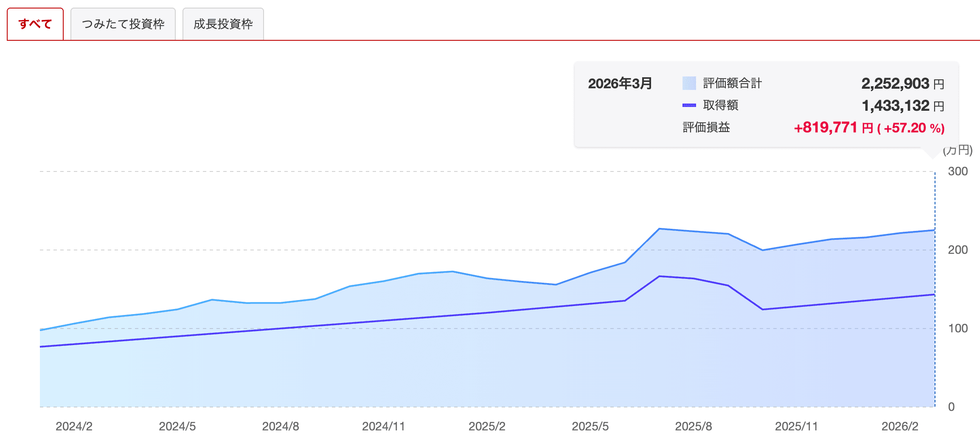This screenshot has width=980, height=441.
Task: Click the 100 y-axis label
Action: [958, 329]
